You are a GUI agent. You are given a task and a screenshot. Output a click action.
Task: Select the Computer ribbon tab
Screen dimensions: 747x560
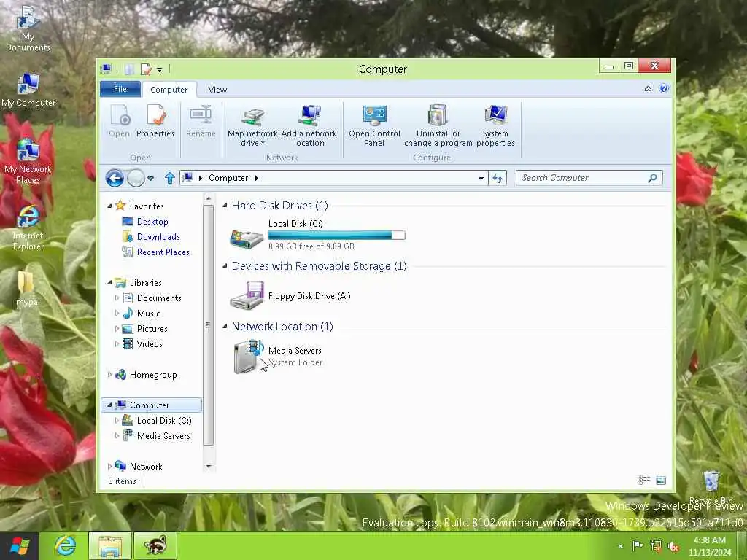tap(169, 89)
